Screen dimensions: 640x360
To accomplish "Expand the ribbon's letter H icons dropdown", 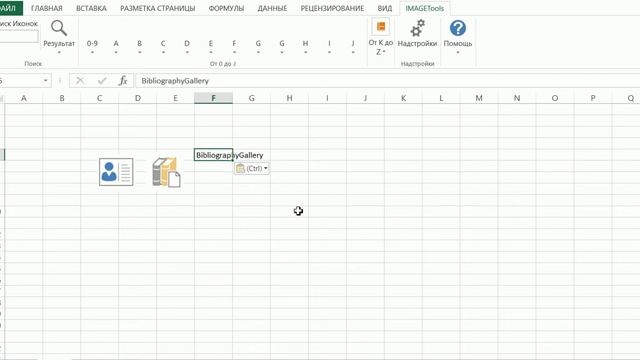I will click(305, 47).
